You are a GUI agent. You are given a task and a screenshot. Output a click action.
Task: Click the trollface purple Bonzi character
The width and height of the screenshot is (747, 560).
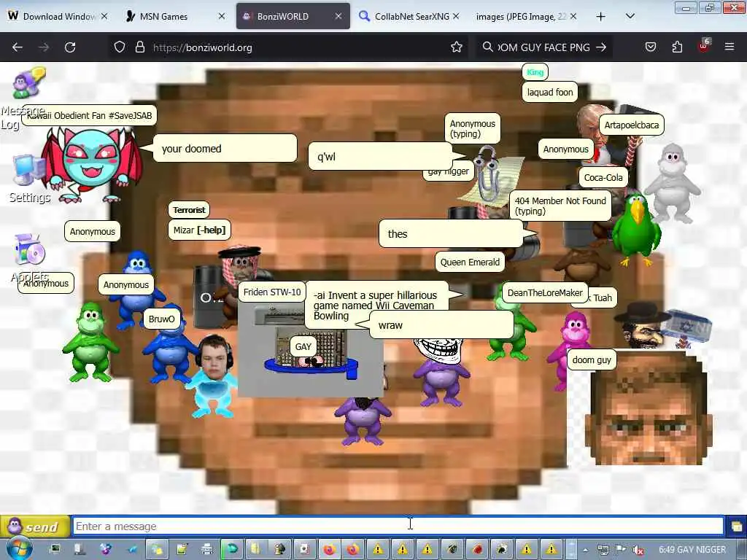441,371
